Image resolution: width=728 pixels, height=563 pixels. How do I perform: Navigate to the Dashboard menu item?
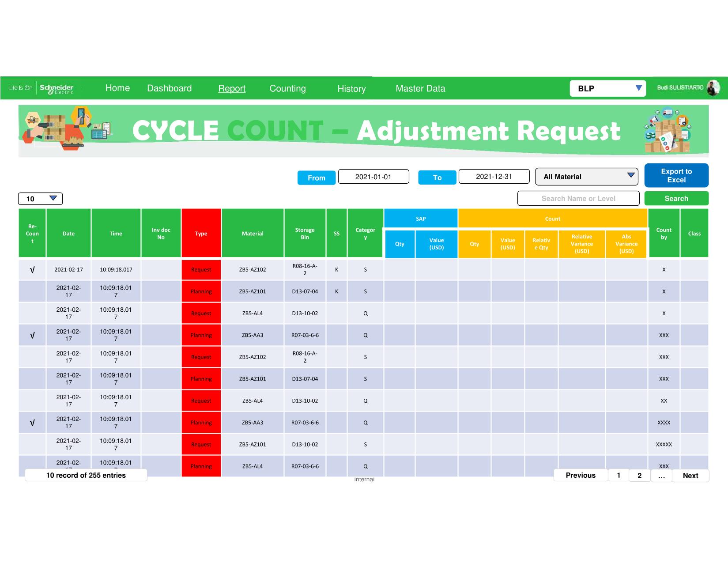coord(169,88)
